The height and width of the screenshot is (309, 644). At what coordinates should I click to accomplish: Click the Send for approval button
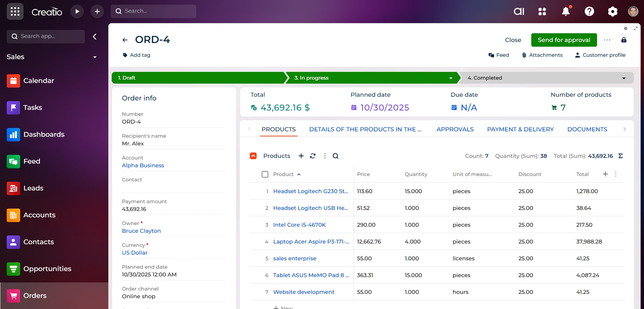(564, 40)
